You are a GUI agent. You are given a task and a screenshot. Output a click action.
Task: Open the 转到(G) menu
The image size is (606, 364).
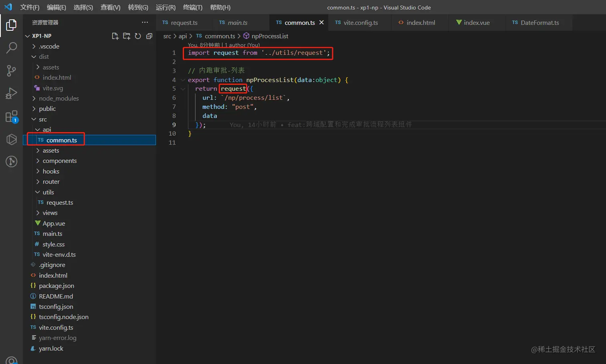(x=138, y=7)
